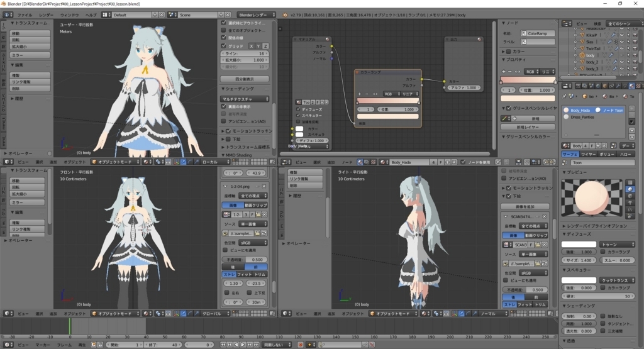Move material slot up arrow
The image size is (644, 349).
631,130
